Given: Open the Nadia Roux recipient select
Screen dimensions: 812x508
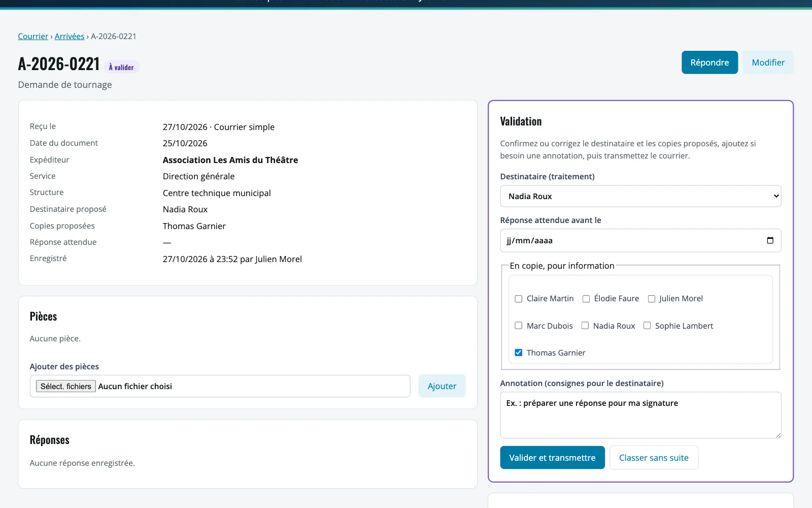Looking at the screenshot, I should point(640,196).
